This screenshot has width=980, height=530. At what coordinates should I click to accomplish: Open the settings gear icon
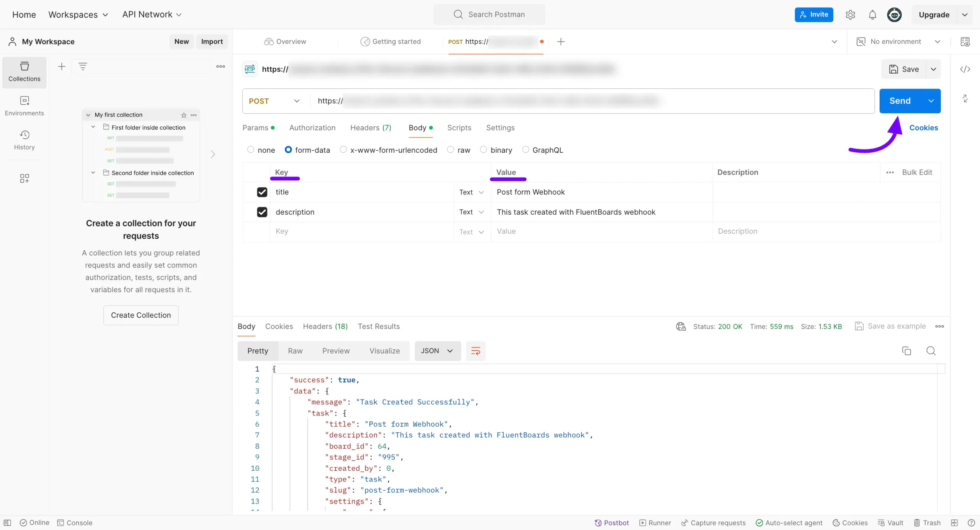tap(850, 15)
